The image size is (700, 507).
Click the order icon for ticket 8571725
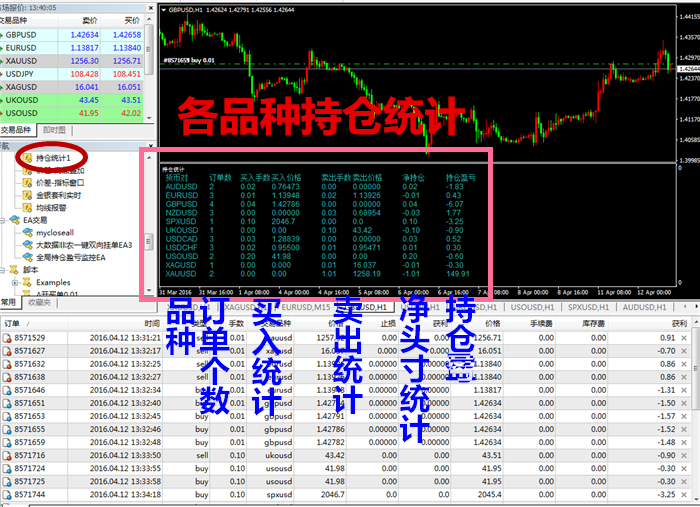[7, 482]
